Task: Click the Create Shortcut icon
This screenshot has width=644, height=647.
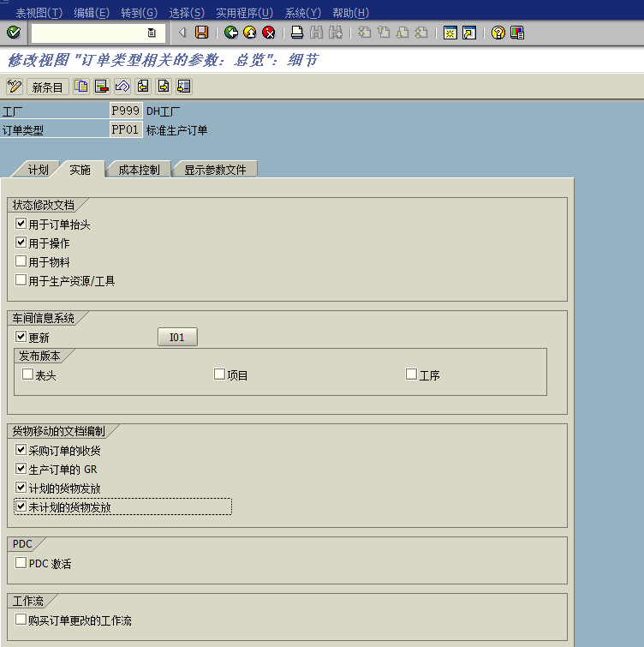Action: 469,33
